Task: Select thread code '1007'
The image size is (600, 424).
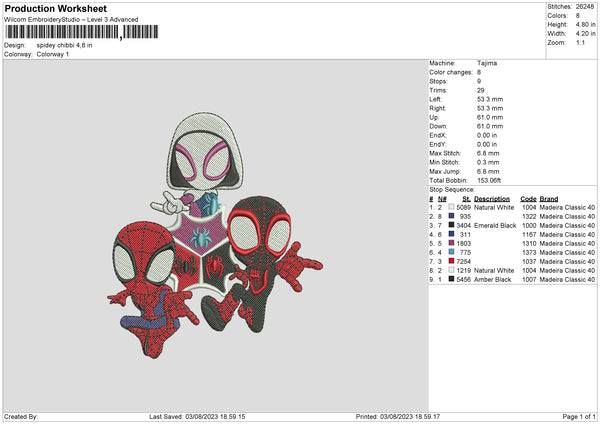Action: [529, 280]
